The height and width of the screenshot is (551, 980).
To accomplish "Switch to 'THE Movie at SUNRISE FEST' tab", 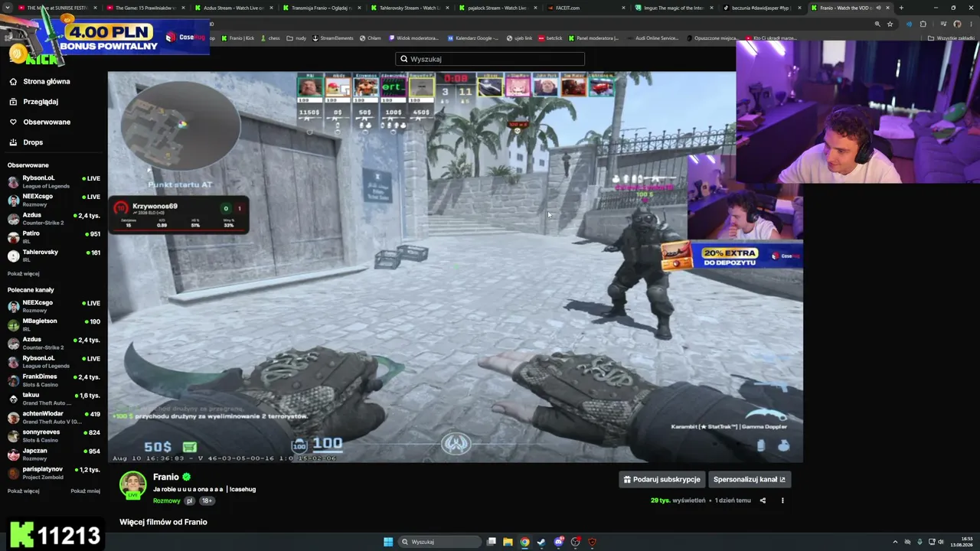I will (57, 8).
